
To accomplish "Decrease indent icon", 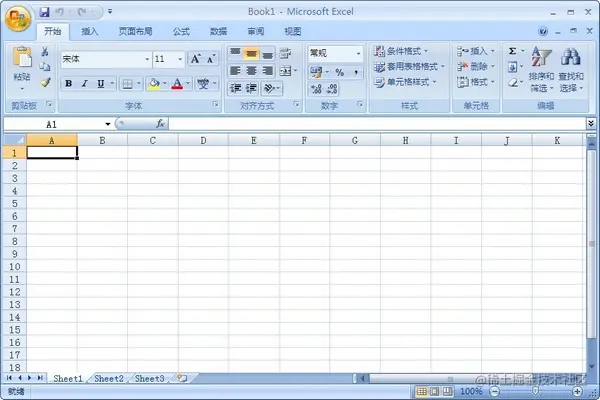I will pos(235,88).
